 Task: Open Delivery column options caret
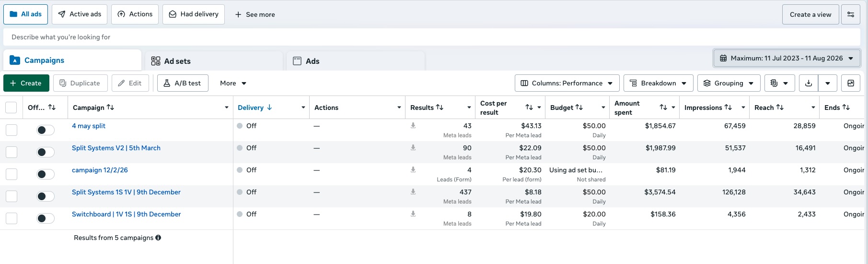(303, 108)
